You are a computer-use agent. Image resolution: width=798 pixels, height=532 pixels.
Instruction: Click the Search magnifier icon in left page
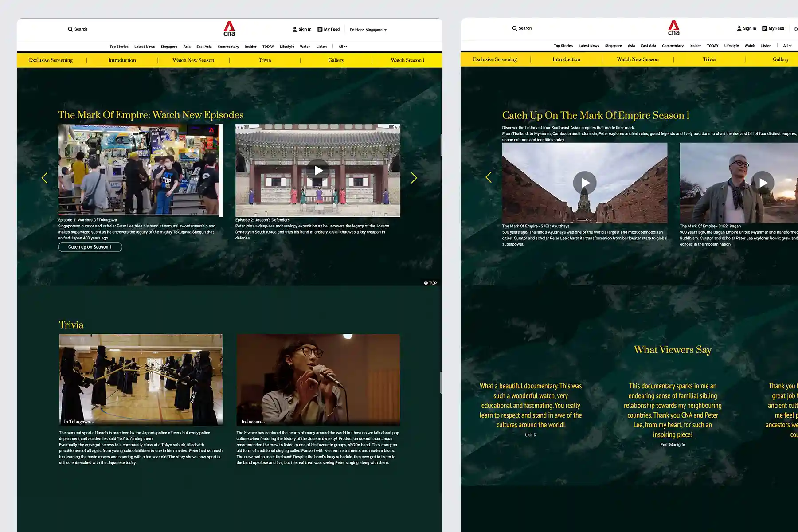point(70,29)
